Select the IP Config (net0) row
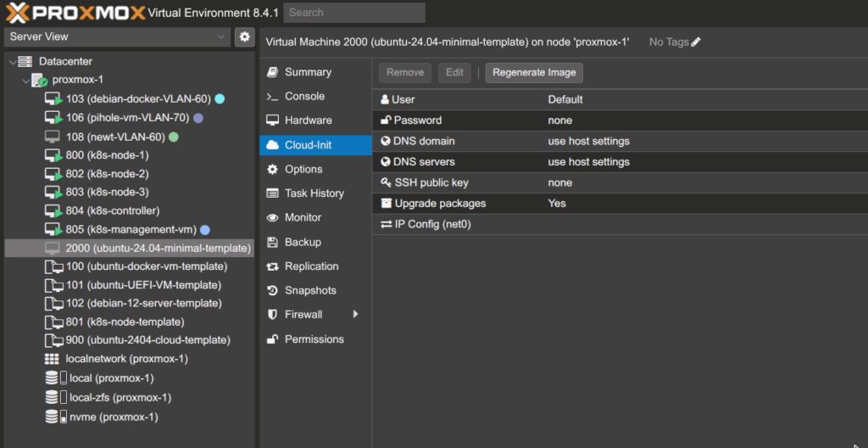This screenshot has height=448, width=868. (x=620, y=225)
